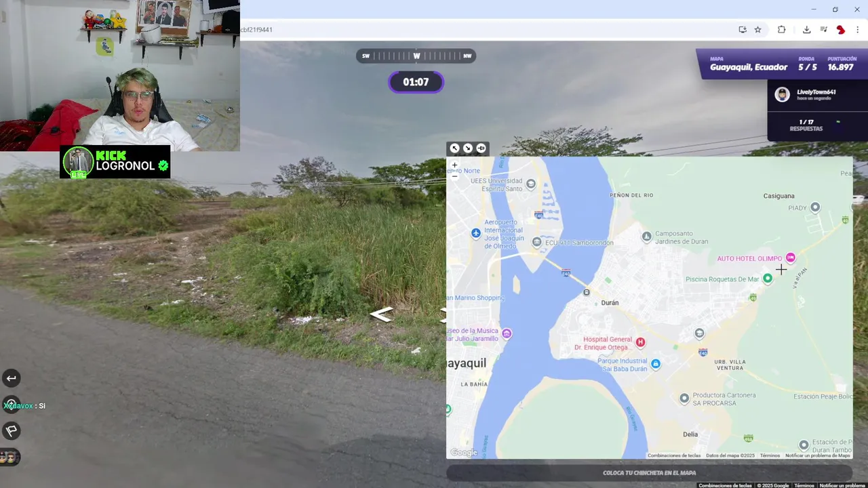Click the E40 route shield near the bridge

566,272
